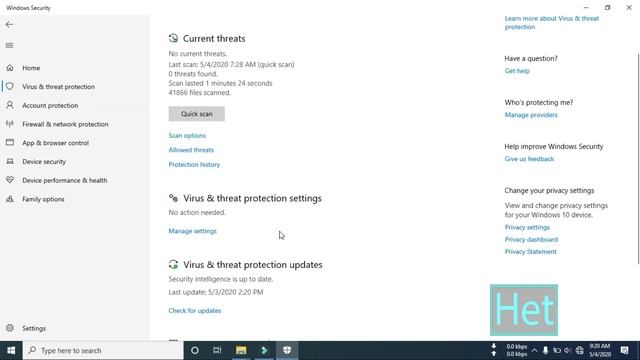Open the Windows Start menu
The image size is (640, 360).
pos(11,350)
